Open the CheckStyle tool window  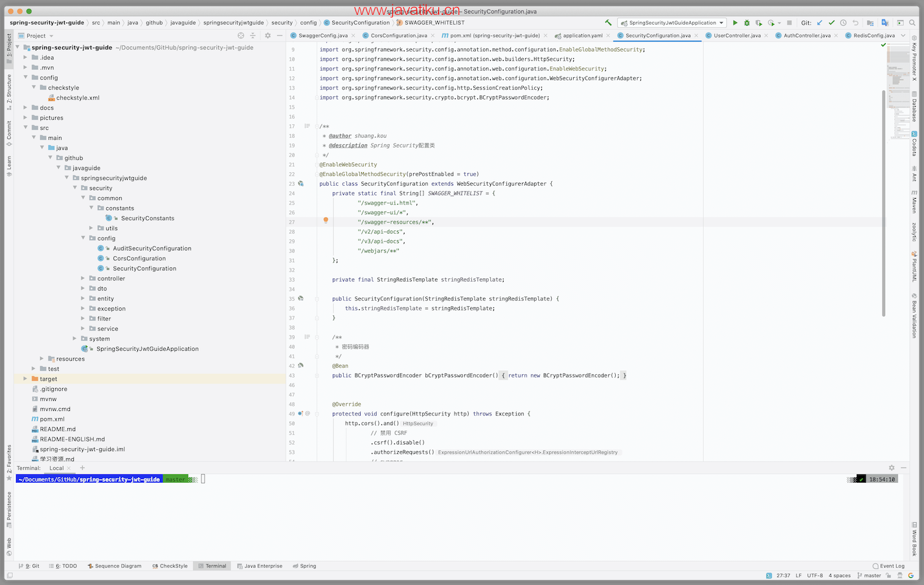pyautogui.click(x=170, y=566)
